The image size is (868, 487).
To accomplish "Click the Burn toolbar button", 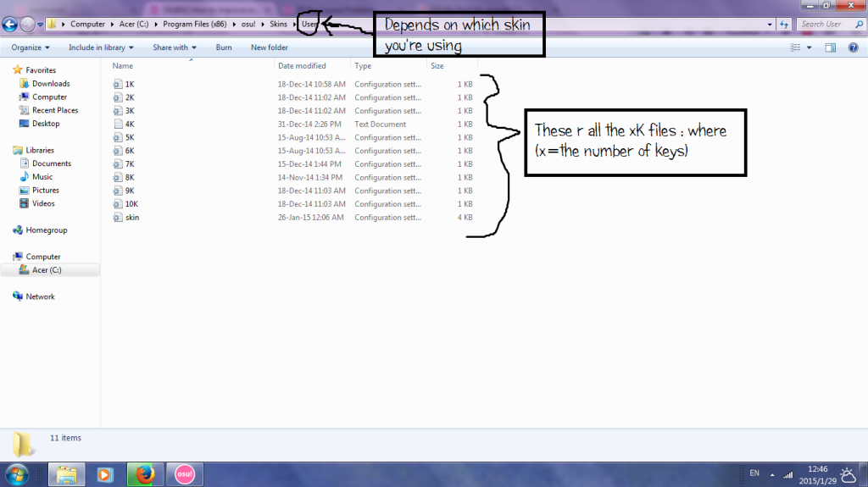I will click(x=224, y=47).
